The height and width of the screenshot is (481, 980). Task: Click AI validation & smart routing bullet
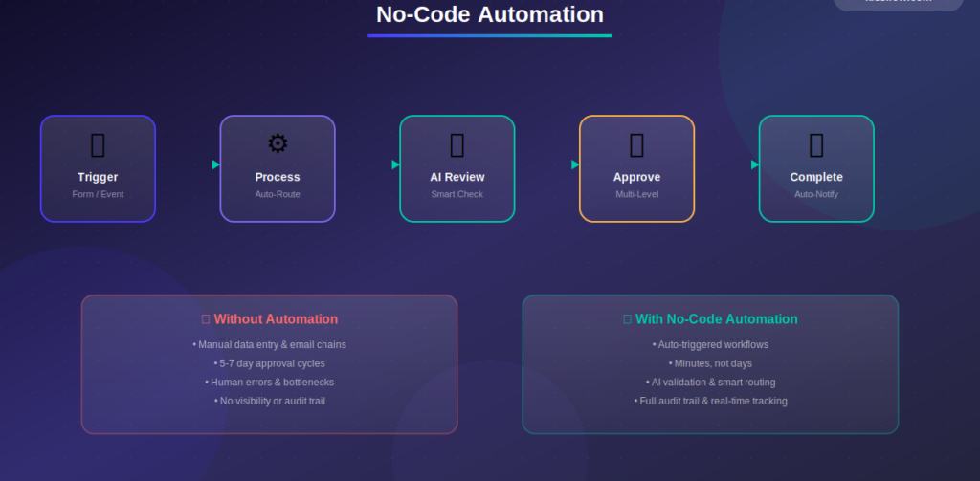[x=711, y=383]
